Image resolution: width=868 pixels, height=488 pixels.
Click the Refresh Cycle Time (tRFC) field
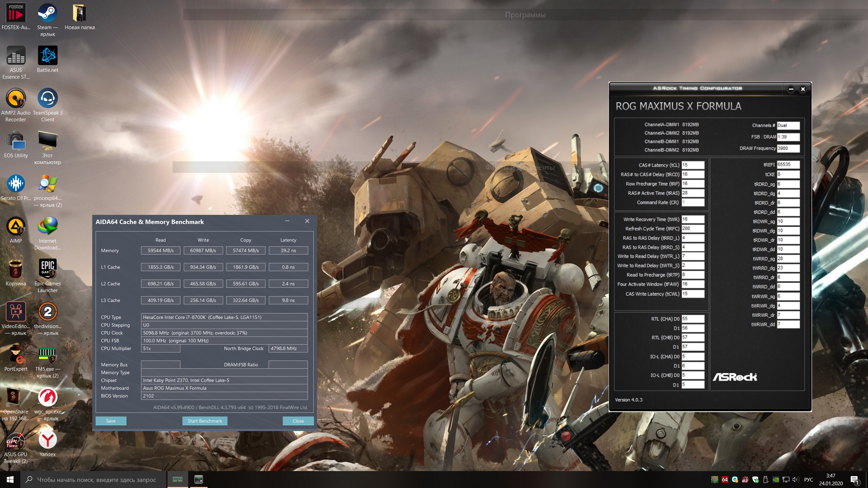(693, 229)
